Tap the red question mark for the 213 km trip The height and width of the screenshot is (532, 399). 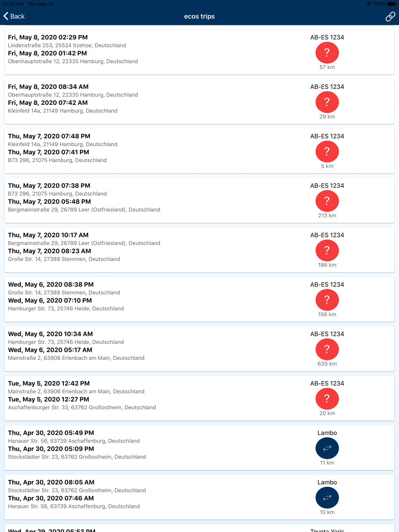click(x=327, y=201)
